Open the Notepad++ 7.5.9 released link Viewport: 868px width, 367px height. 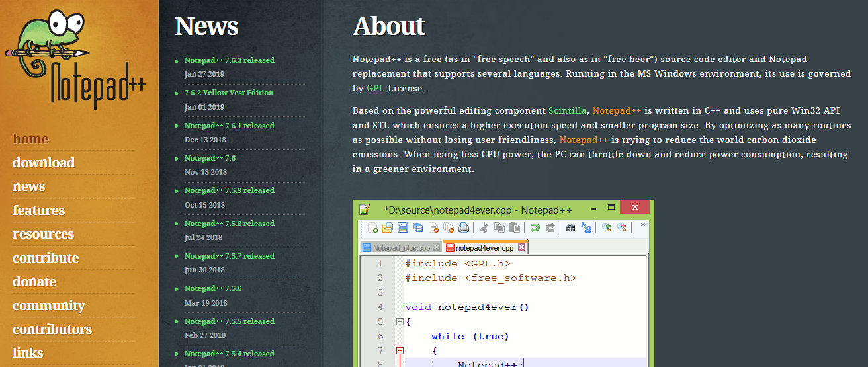[x=229, y=190]
